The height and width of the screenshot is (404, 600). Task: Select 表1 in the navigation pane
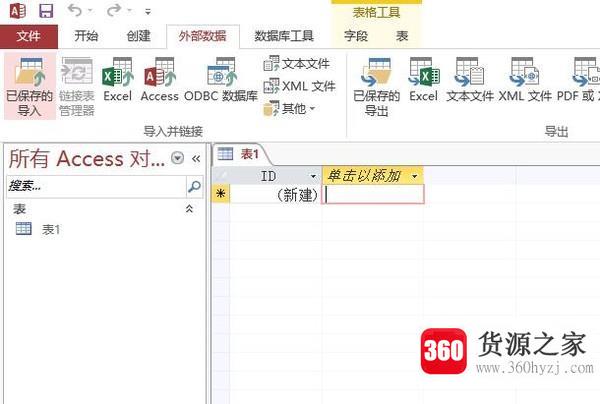pyautogui.click(x=38, y=229)
